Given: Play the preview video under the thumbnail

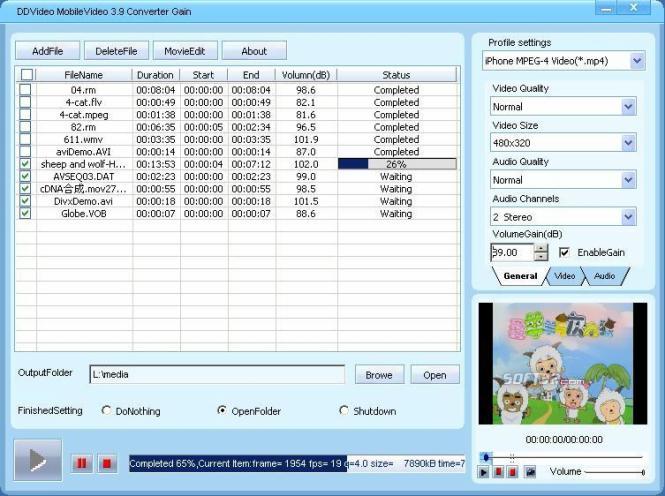Looking at the screenshot, I should point(483,472).
